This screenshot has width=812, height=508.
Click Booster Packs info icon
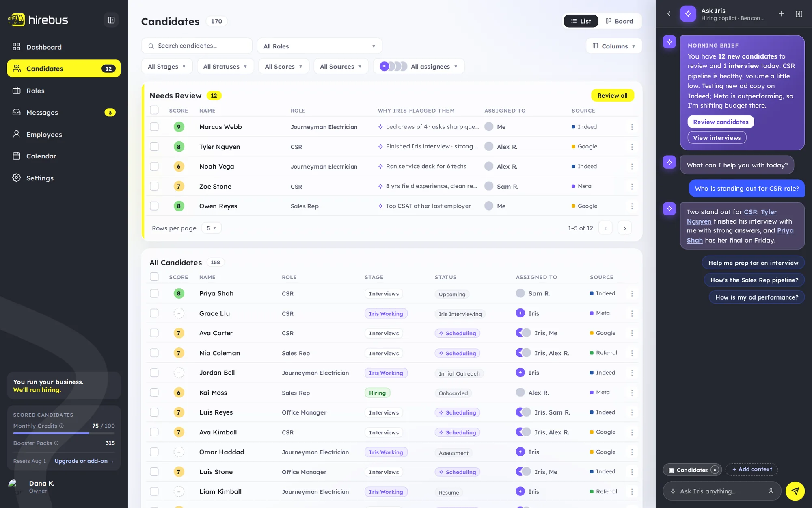(56, 443)
